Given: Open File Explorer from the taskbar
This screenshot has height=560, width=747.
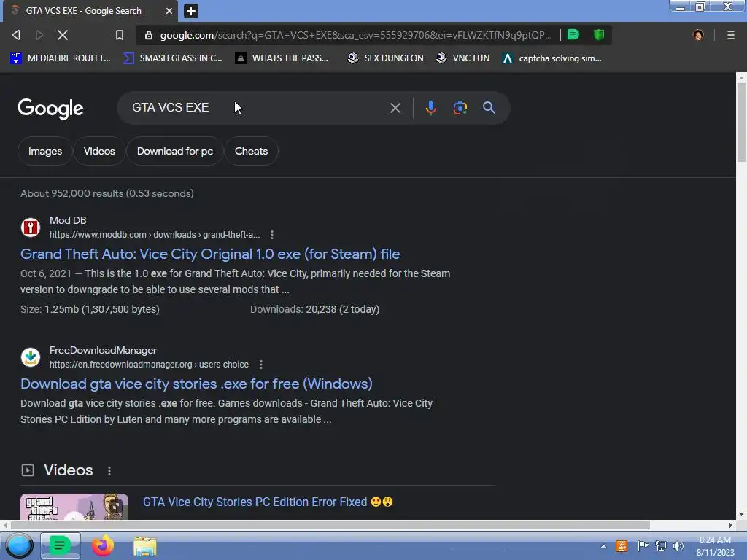Looking at the screenshot, I should click(145, 546).
